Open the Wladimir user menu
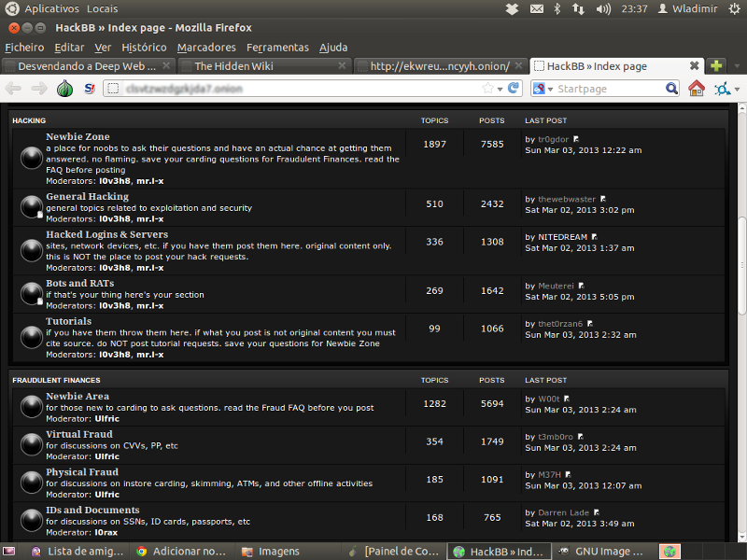 pos(687,8)
